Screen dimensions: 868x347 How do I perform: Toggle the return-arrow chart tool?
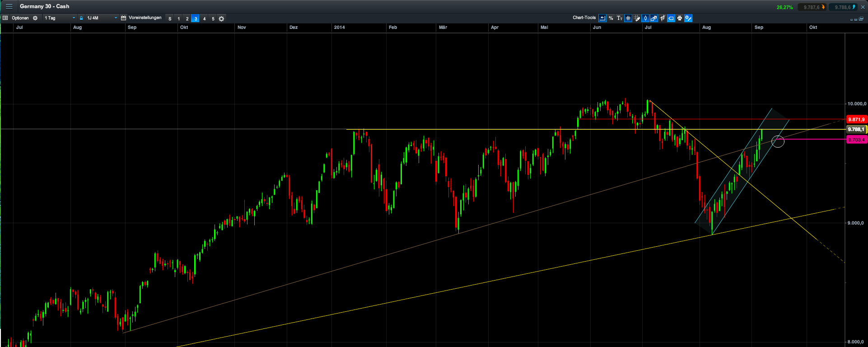pos(602,18)
